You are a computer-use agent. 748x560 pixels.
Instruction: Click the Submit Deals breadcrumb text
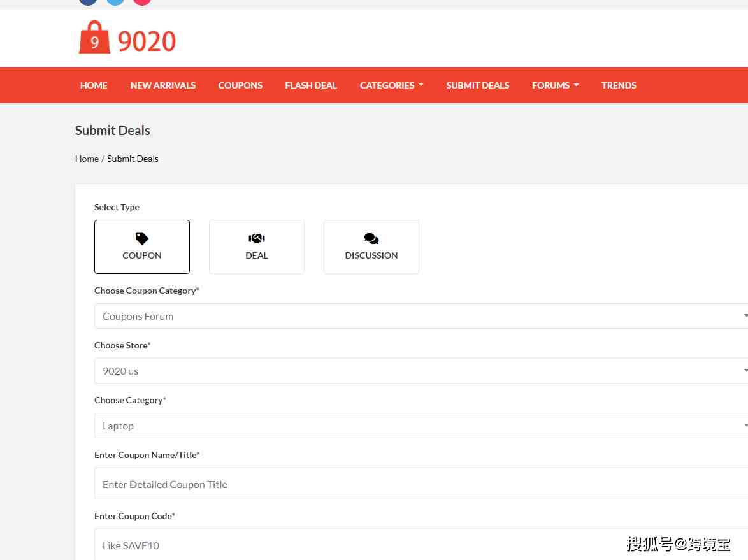133,159
